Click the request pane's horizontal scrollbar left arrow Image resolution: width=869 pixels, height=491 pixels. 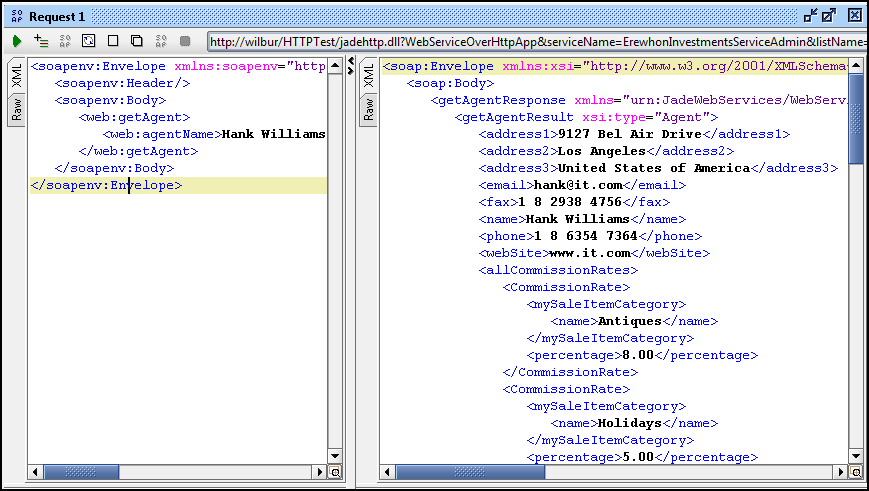tap(35, 472)
